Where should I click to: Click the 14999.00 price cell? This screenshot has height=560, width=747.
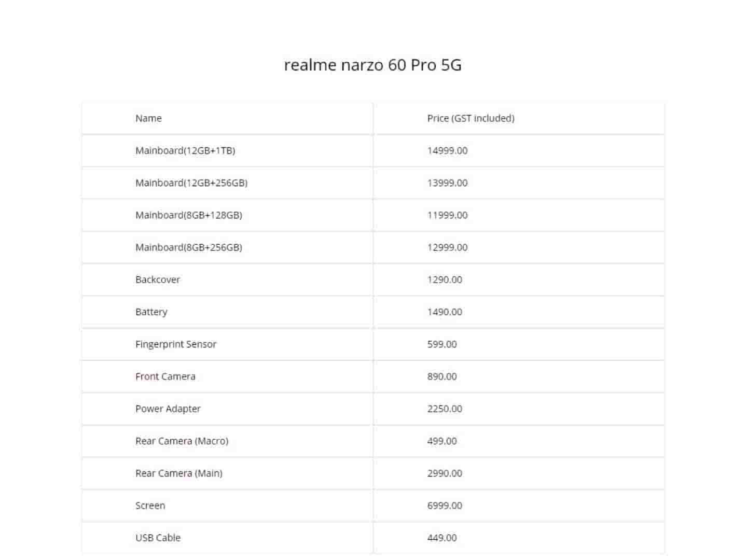click(447, 150)
